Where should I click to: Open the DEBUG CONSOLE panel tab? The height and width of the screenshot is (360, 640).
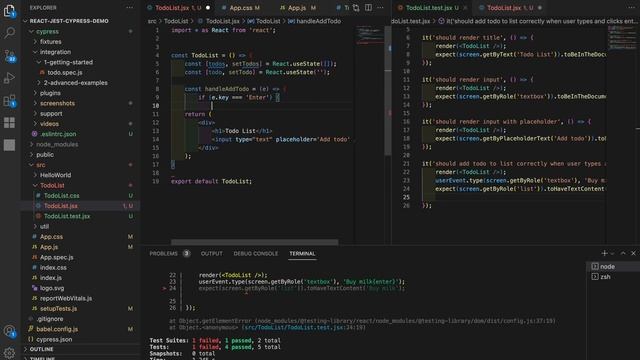[x=256, y=253]
